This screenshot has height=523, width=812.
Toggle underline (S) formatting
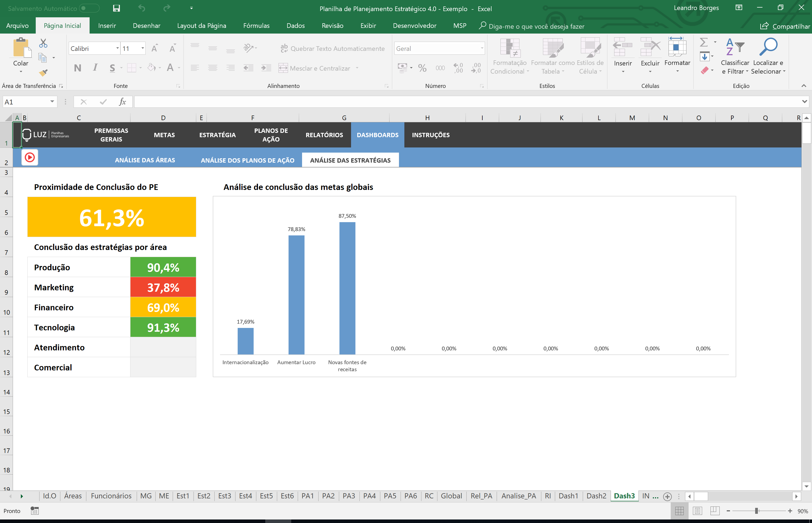pos(112,68)
